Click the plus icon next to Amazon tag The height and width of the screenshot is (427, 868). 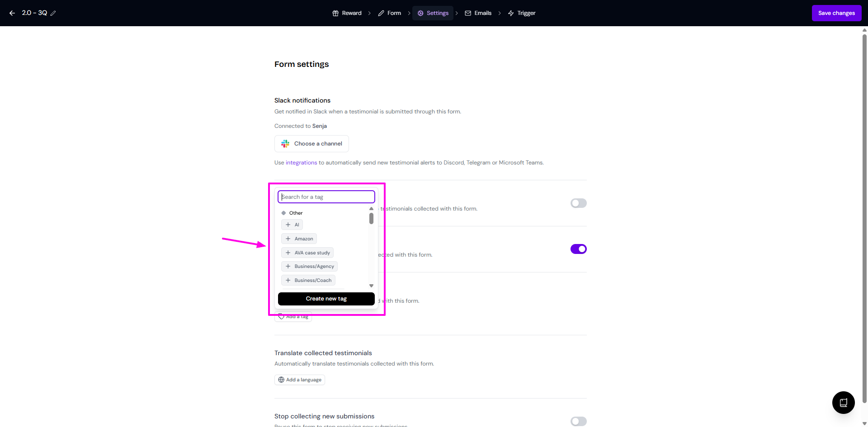[288, 239]
